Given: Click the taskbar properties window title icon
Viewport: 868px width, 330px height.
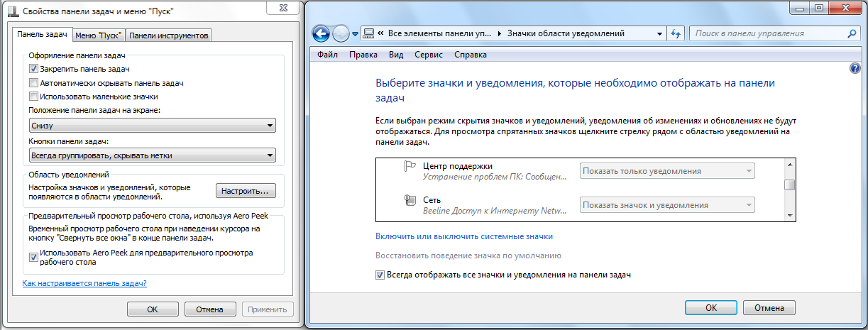Looking at the screenshot, I should (10, 11).
